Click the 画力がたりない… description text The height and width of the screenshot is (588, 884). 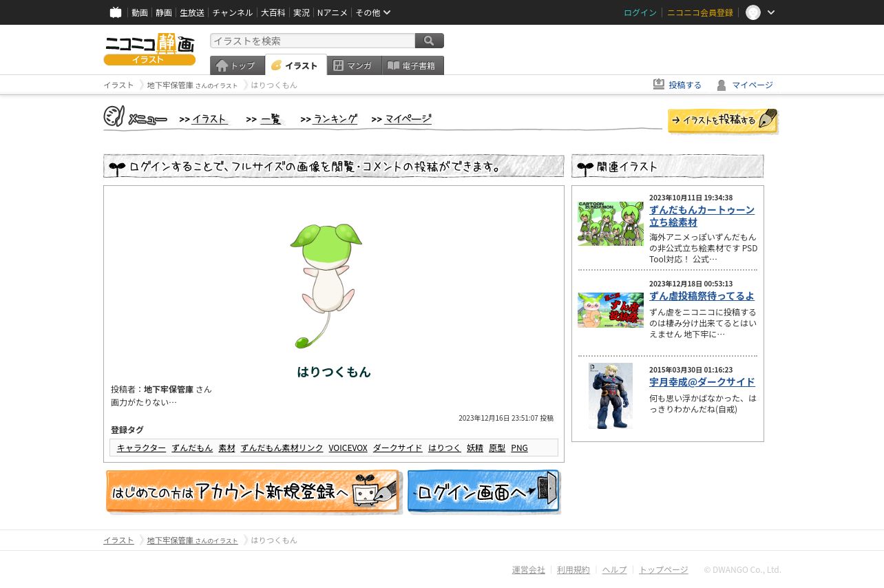point(144,402)
